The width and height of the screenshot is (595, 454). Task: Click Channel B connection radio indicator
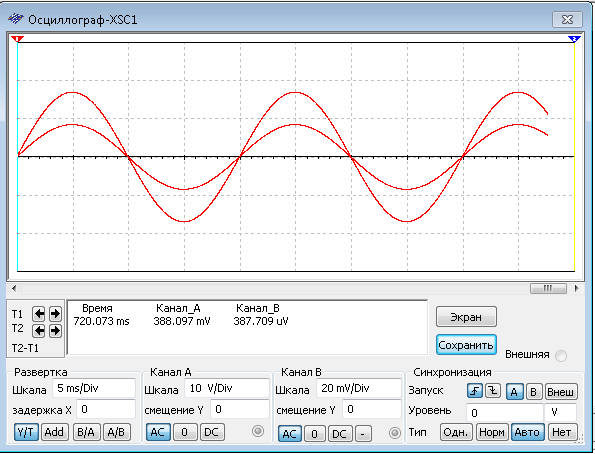395,433
